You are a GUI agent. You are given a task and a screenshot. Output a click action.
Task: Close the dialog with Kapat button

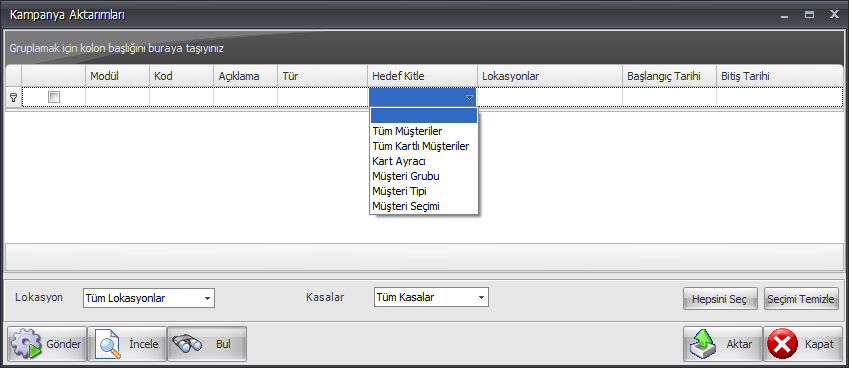[803, 344]
